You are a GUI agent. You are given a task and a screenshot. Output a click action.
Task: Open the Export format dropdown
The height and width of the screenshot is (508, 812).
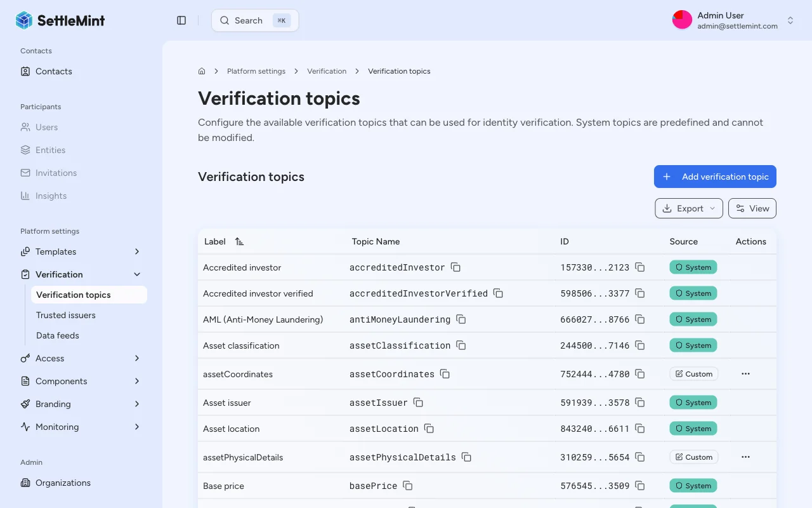pyautogui.click(x=713, y=208)
